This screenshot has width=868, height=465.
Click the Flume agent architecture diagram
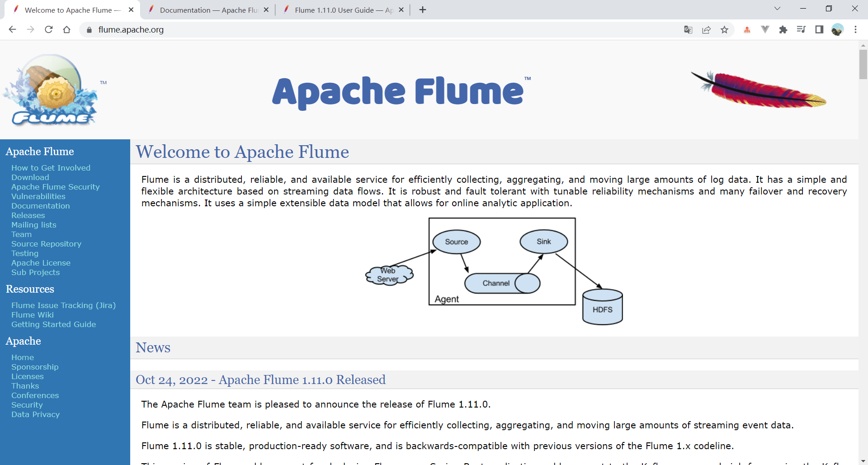pyautogui.click(x=494, y=271)
